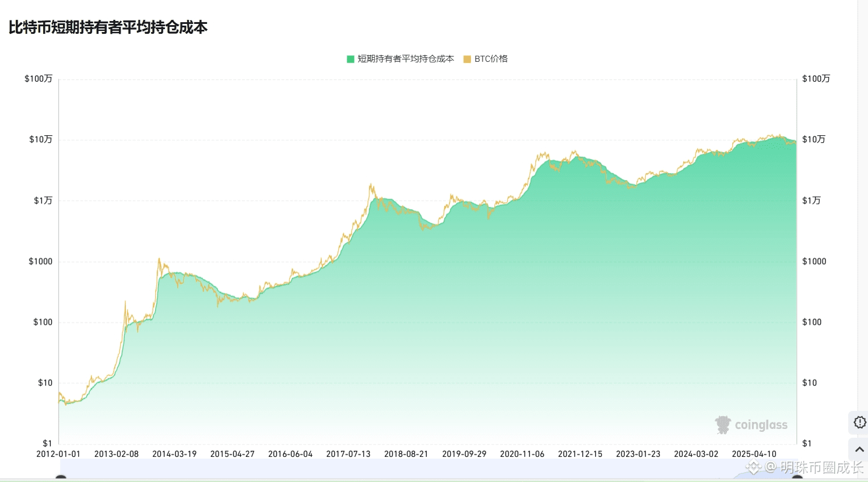
Task: Toggle the 短期持有者平均持仓成本 legend series
Action: pyautogui.click(x=400, y=59)
